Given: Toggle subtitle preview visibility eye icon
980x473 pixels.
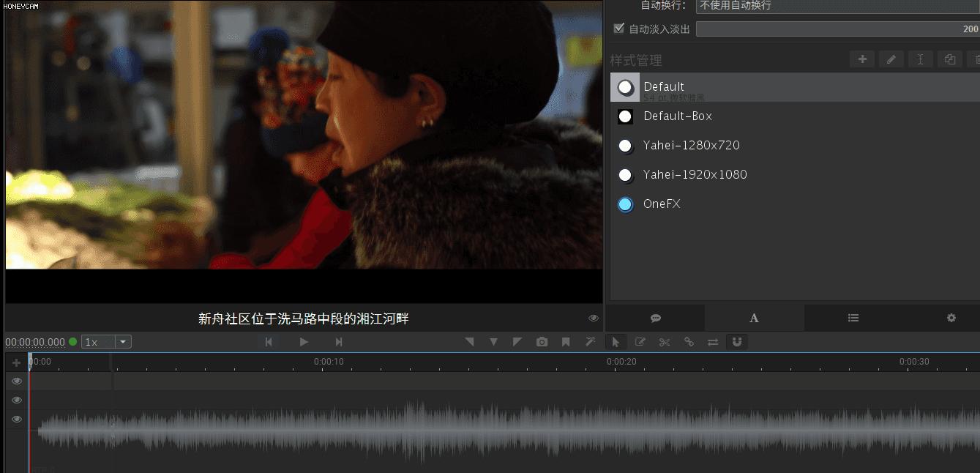Looking at the screenshot, I should coord(594,318).
